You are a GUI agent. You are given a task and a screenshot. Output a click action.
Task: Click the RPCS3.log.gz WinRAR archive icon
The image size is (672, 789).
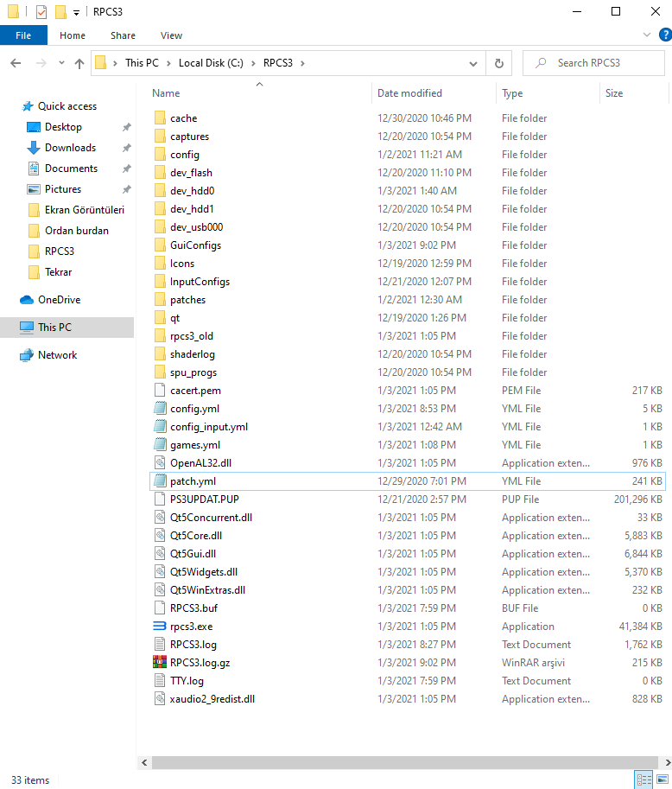point(160,662)
